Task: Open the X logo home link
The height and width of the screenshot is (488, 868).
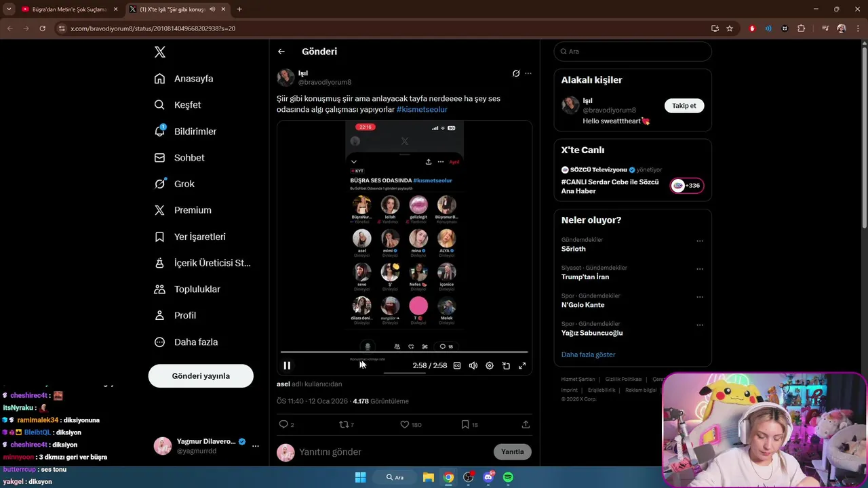Action: 160,52
